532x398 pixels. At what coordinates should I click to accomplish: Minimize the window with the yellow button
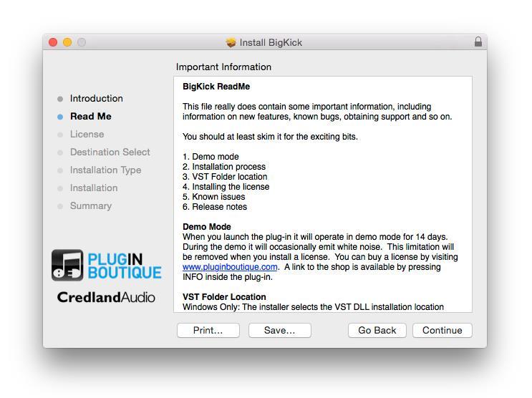(x=67, y=42)
